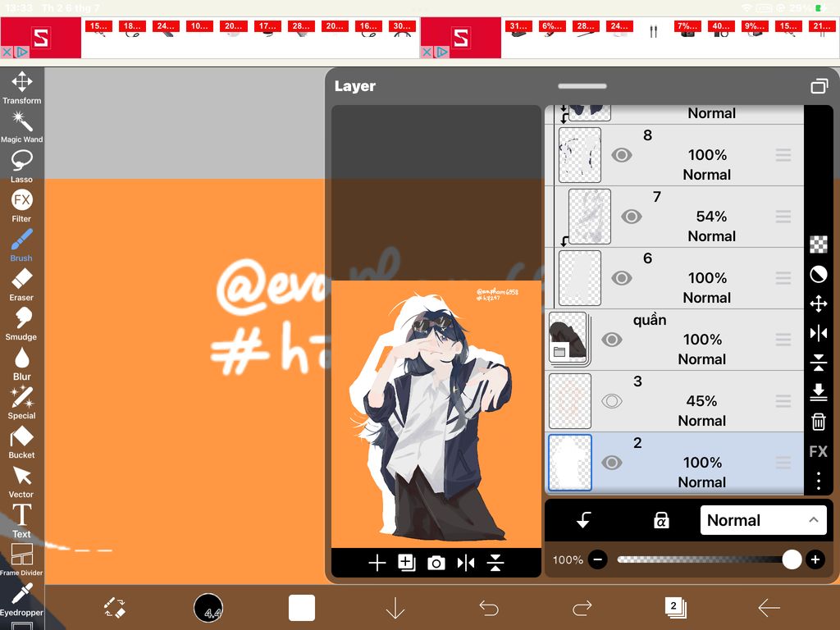Add new layer with plus icon
840x630 pixels.
(377, 563)
